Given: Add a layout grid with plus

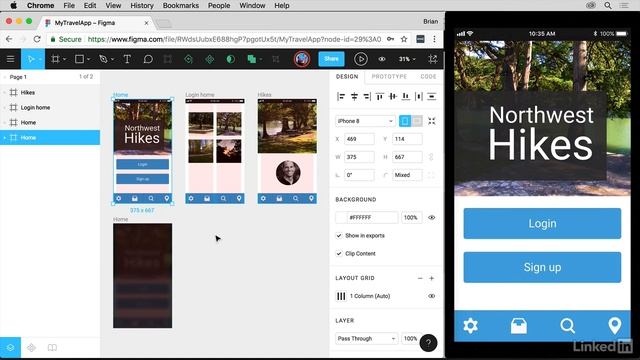Looking at the screenshot, I should point(431,278).
